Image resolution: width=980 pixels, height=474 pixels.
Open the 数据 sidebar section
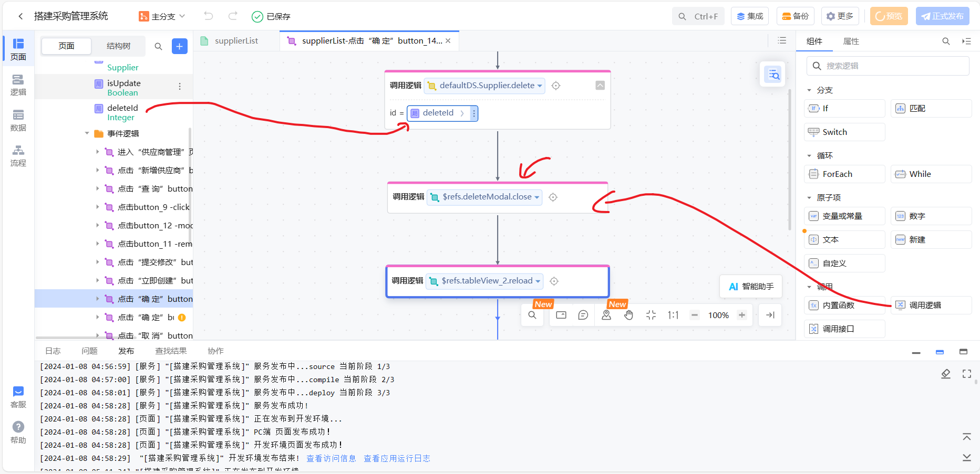click(x=18, y=120)
